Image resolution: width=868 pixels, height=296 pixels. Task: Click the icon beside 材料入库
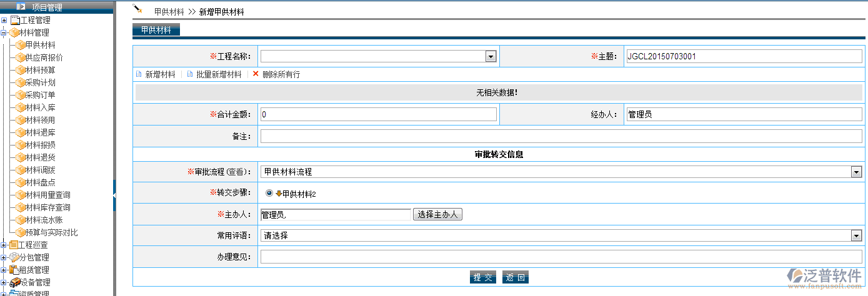coord(21,107)
